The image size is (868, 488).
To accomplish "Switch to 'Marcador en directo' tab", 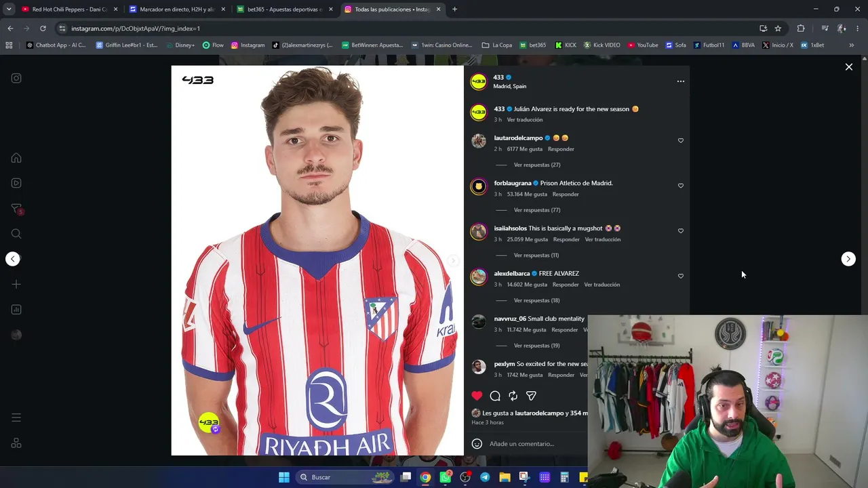I will click(x=176, y=9).
